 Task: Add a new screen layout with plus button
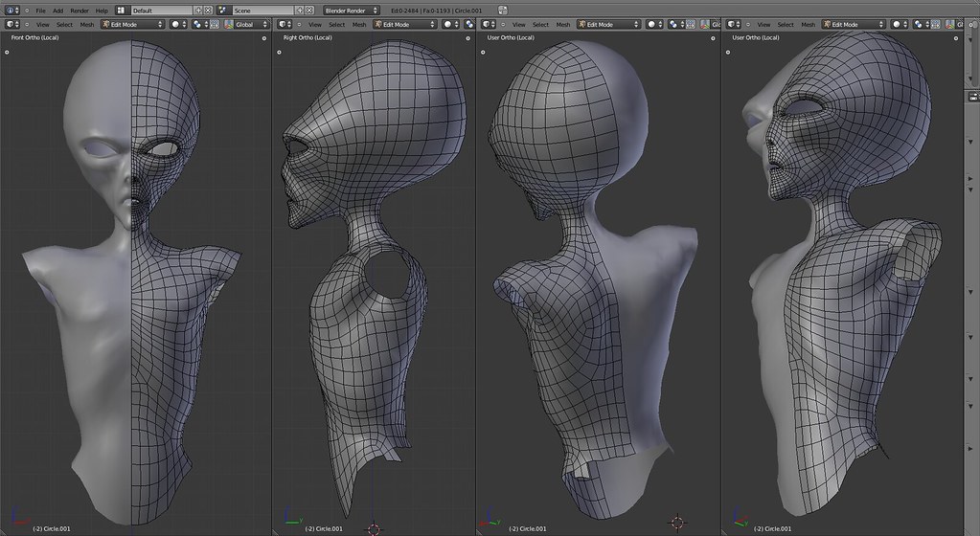(x=198, y=10)
